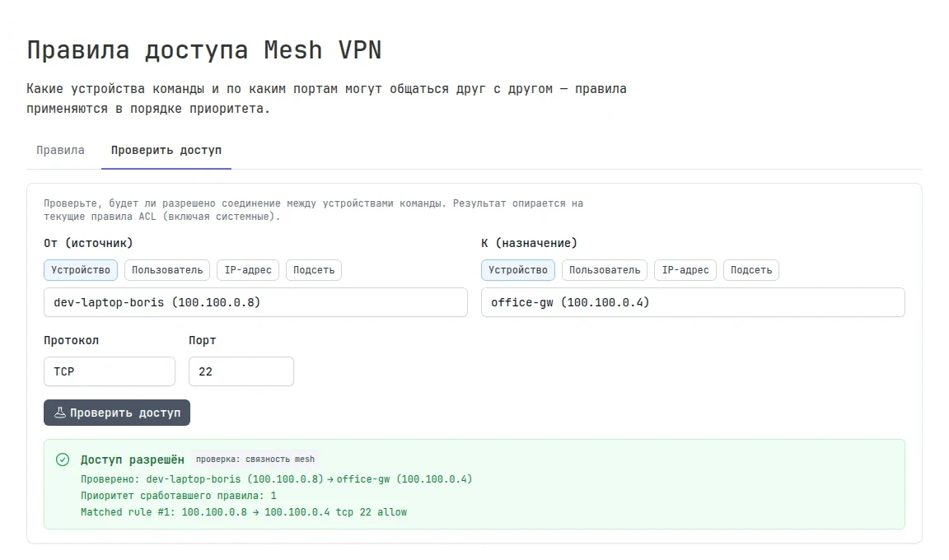Screen dimensions: 949x560
Task: Choose IP-адрес for destination
Action: click(685, 270)
